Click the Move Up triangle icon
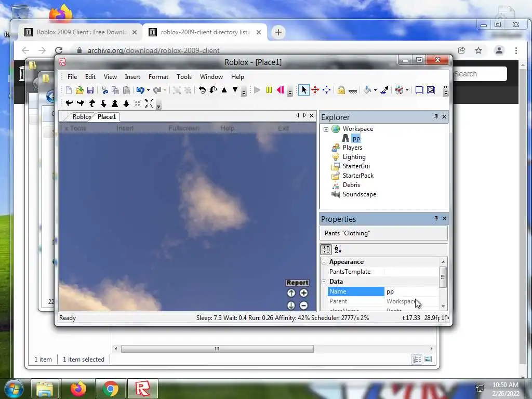532x399 pixels. [224, 90]
